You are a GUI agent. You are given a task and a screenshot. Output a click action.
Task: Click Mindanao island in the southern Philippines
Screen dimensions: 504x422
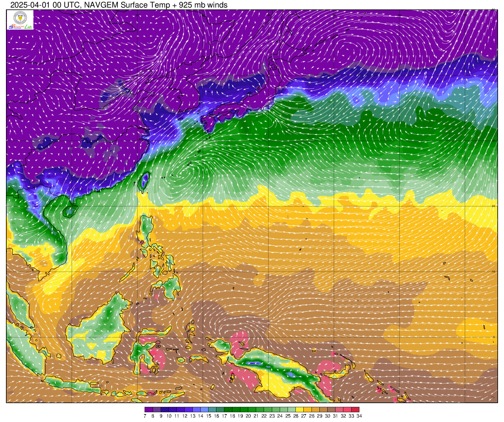(169, 286)
